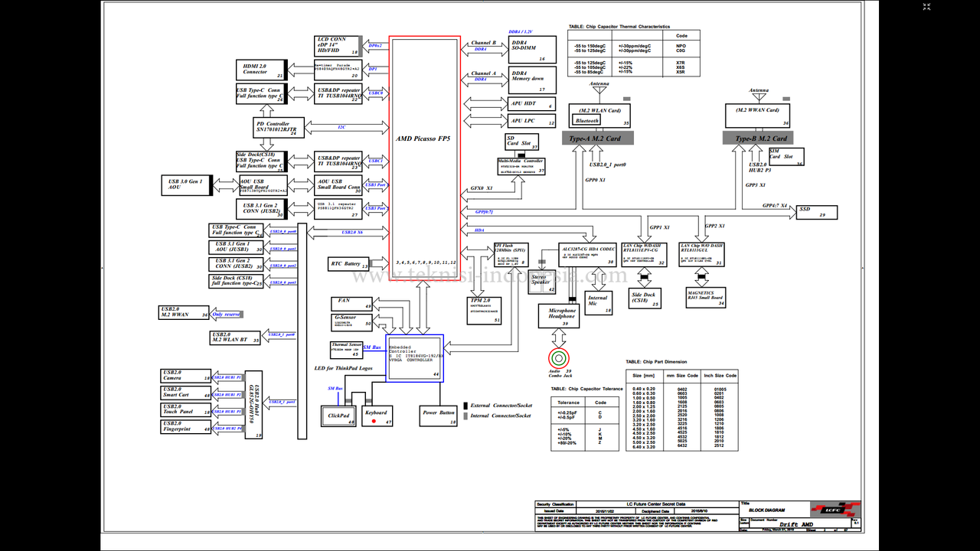Click the DDR4 Memory down block
980x551 pixels.
532,80
